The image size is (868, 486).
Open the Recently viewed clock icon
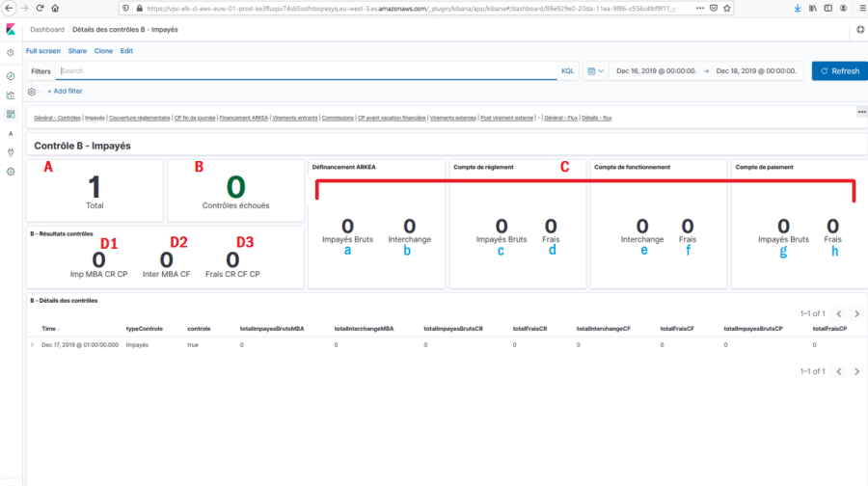(10, 52)
